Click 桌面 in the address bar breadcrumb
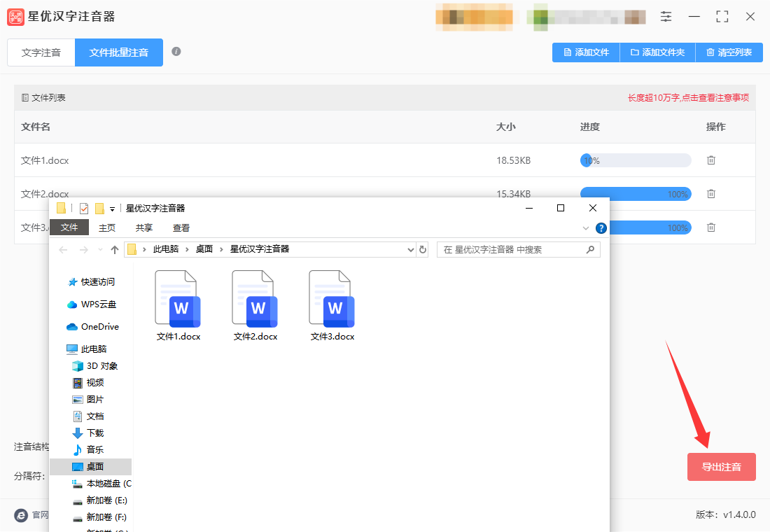This screenshot has height=532, width=770. (204, 249)
